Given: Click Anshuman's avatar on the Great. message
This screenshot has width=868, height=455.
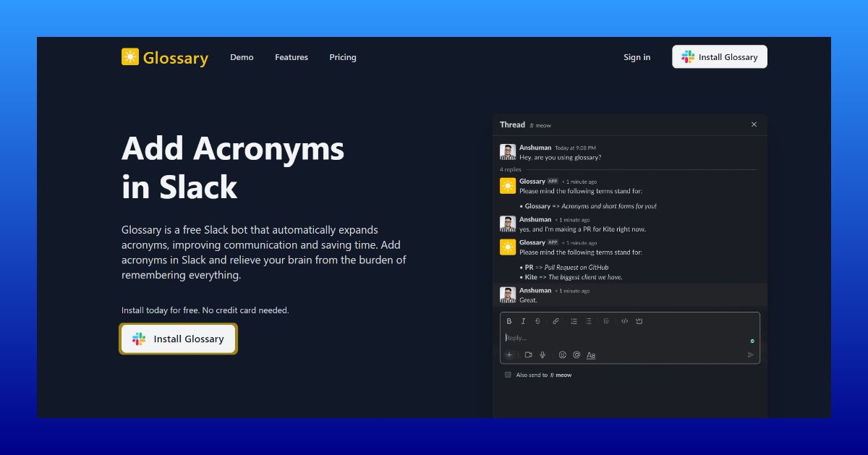Looking at the screenshot, I should click(x=508, y=294).
